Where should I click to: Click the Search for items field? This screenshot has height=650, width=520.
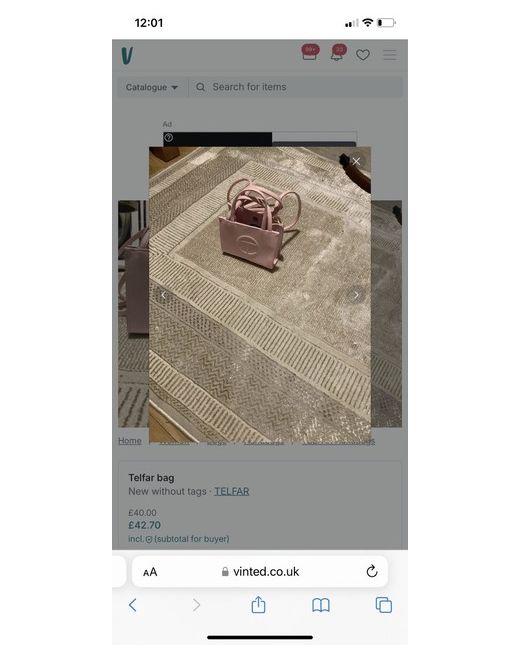(x=295, y=87)
